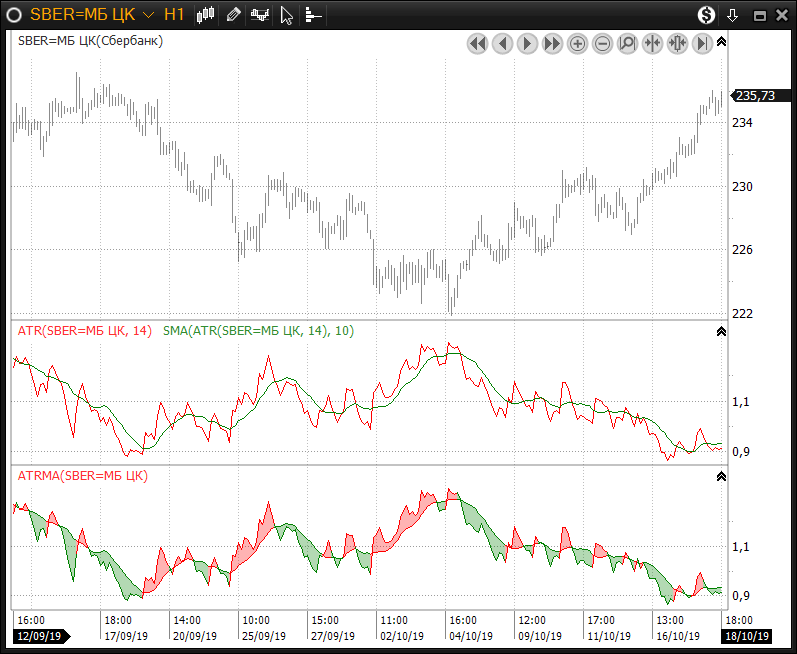797x654 pixels.
Task: Toggle the circle link indicator at top left
Action: pyautogui.click(x=15, y=15)
